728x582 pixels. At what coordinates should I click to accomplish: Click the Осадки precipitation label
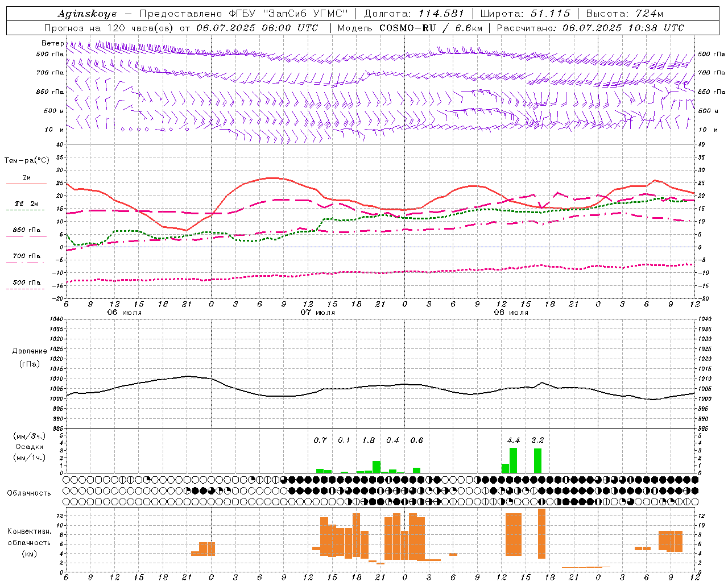30,447
